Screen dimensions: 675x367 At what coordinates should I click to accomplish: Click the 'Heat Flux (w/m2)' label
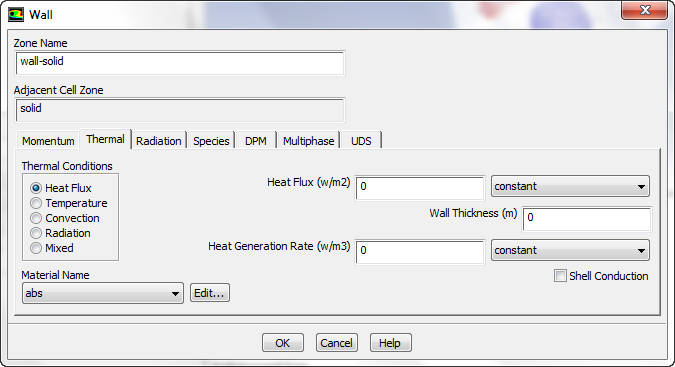tap(309, 182)
